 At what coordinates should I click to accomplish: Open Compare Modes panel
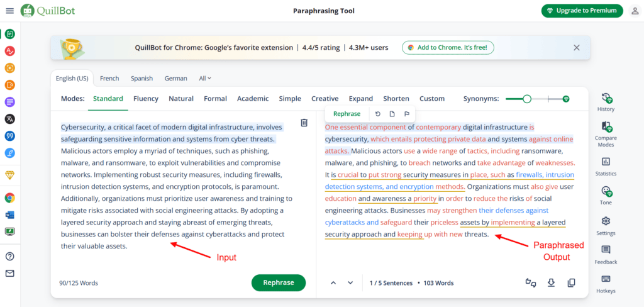(x=606, y=131)
